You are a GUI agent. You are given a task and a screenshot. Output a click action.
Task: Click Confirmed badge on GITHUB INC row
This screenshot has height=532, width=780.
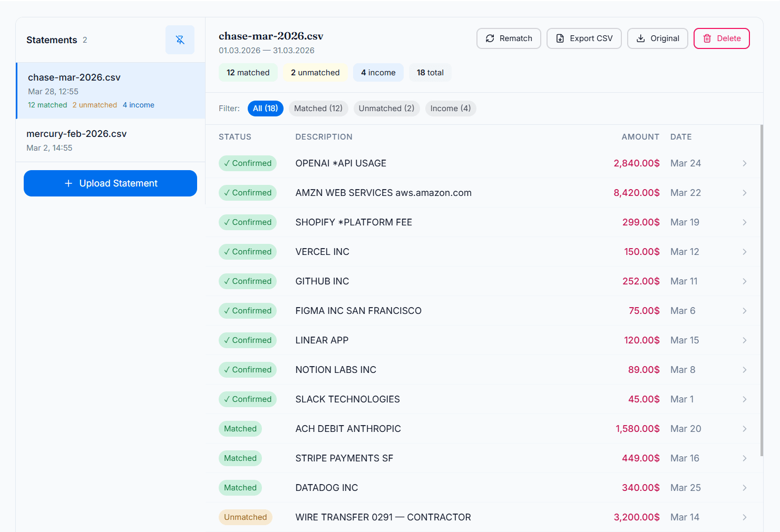[x=248, y=281]
